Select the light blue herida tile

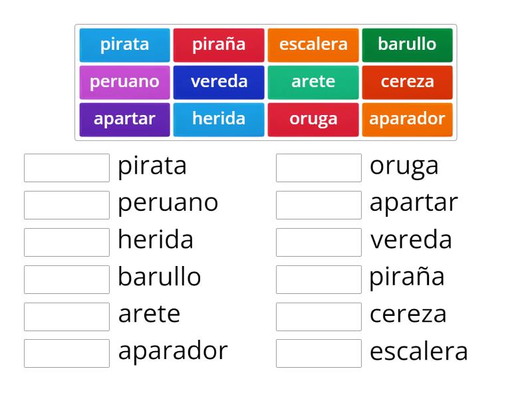(219, 119)
